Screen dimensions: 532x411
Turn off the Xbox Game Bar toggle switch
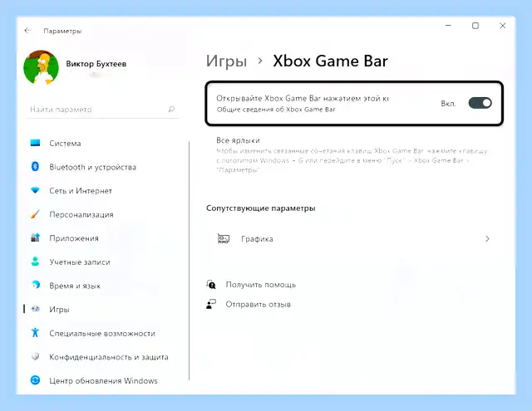(480, 103)
